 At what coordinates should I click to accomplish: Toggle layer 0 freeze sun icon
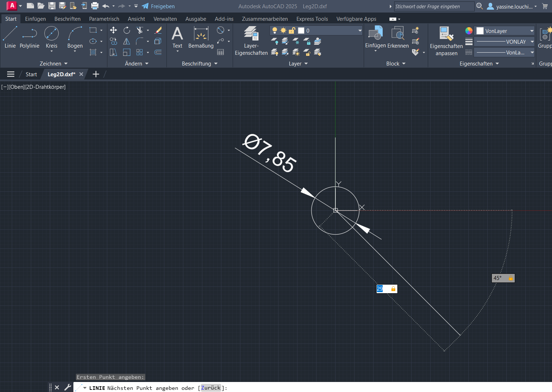(x=283, y=30)
